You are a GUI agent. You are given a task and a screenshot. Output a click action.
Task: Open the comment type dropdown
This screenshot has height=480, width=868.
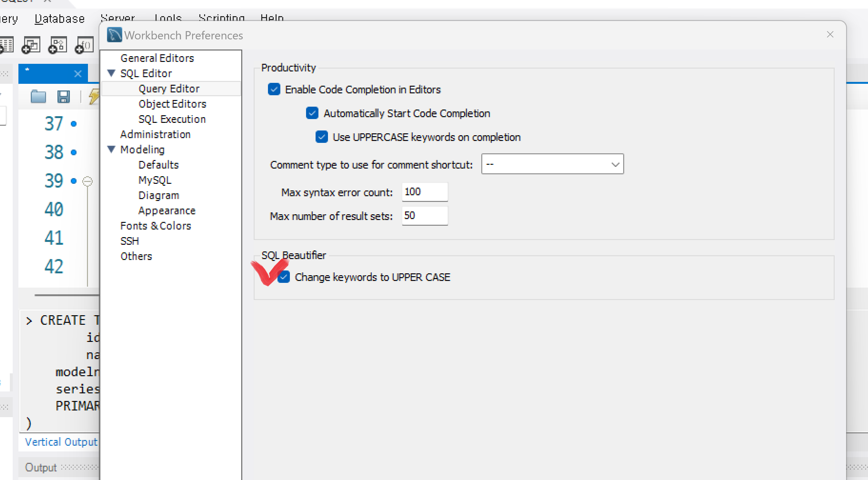552,164
